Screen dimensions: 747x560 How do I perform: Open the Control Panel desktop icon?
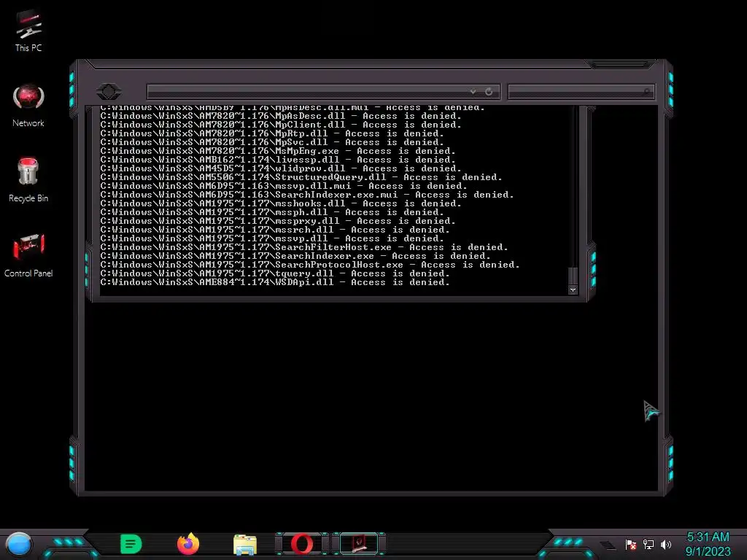point(28,255)
